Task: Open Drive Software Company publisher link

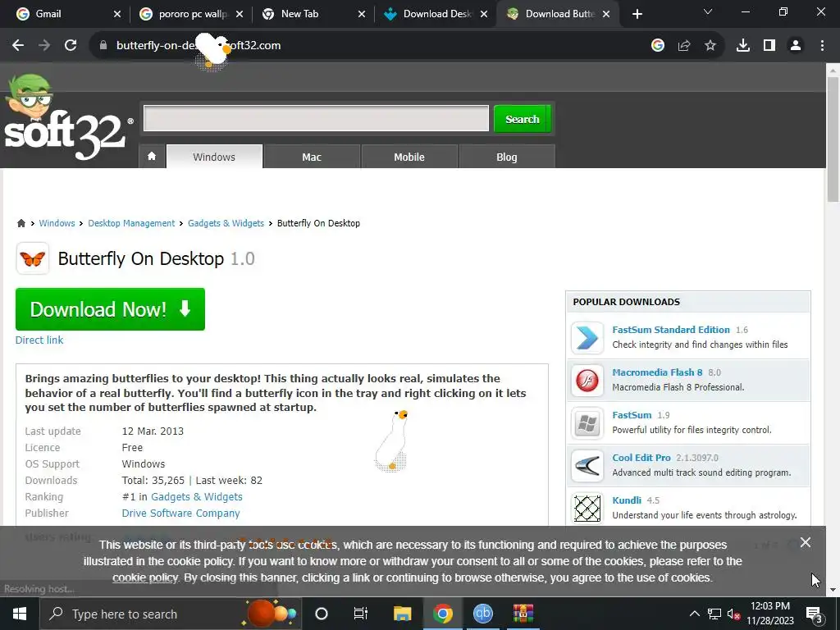Action: tap(180, 514)
